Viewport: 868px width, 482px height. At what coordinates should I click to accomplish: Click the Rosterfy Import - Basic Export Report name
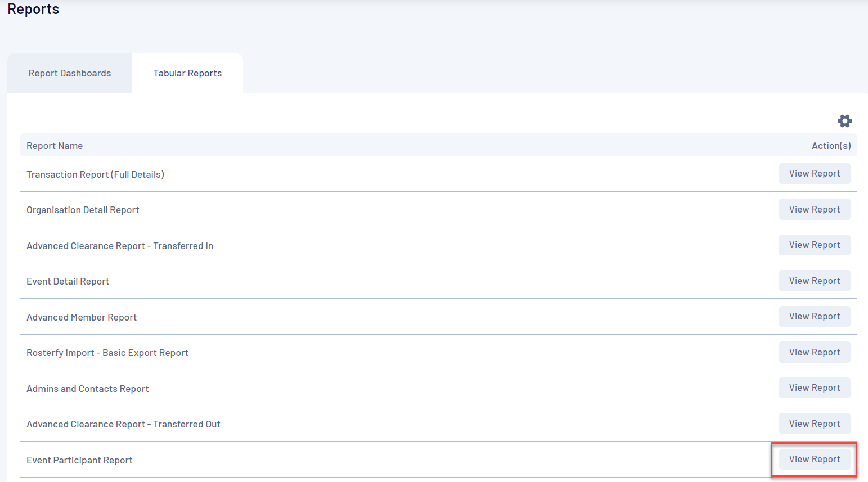(x=107, y=353)
